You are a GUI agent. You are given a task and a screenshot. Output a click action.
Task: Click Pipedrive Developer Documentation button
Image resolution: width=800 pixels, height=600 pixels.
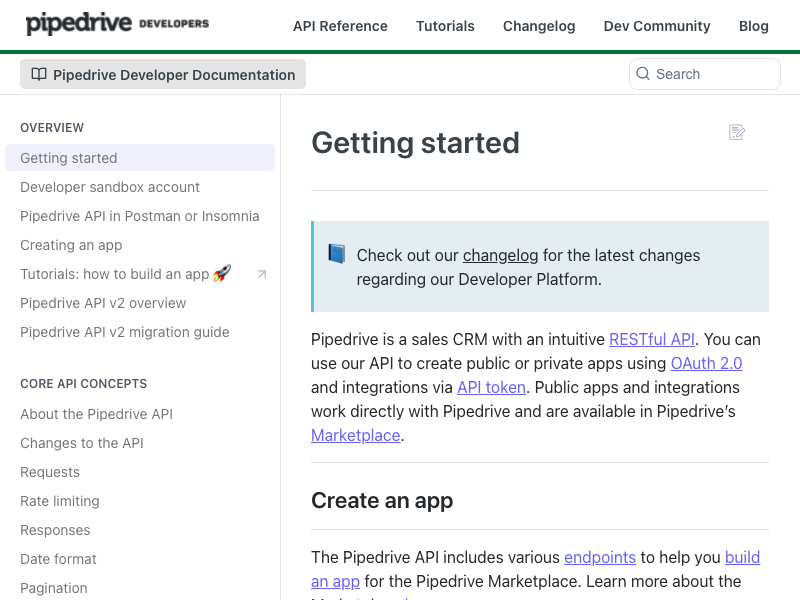(163, 74)
